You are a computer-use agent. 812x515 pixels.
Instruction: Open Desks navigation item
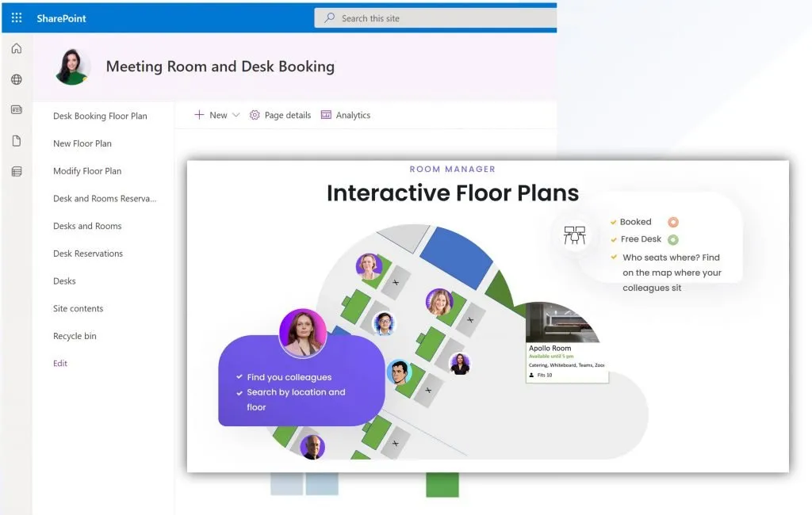point(64,281)
